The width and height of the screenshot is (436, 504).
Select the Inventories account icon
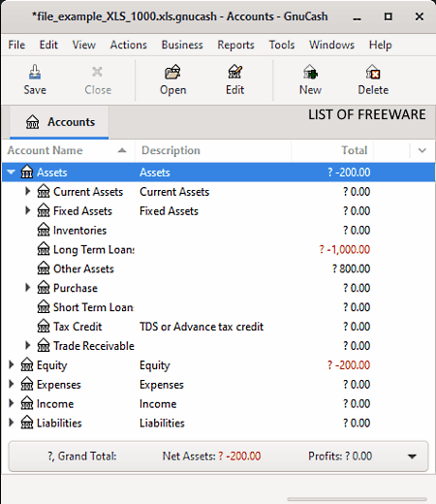click(44, 230)
